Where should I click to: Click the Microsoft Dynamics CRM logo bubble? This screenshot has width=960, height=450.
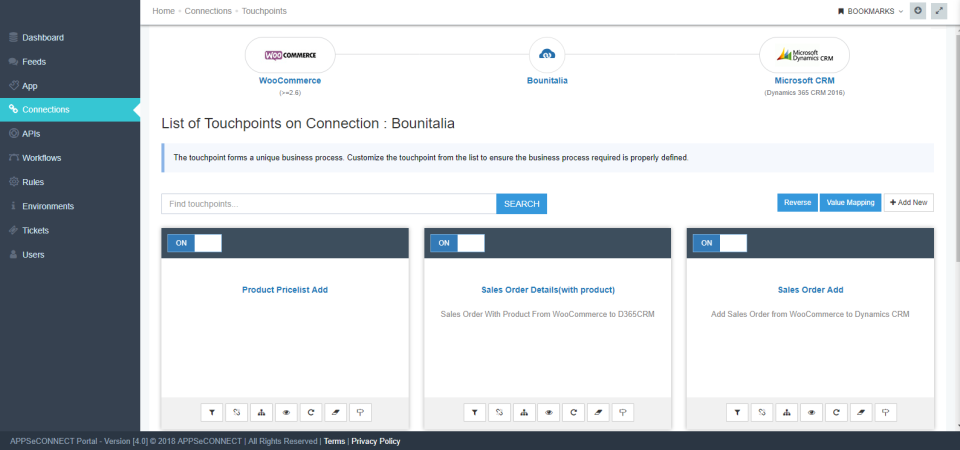coord(804,55)
